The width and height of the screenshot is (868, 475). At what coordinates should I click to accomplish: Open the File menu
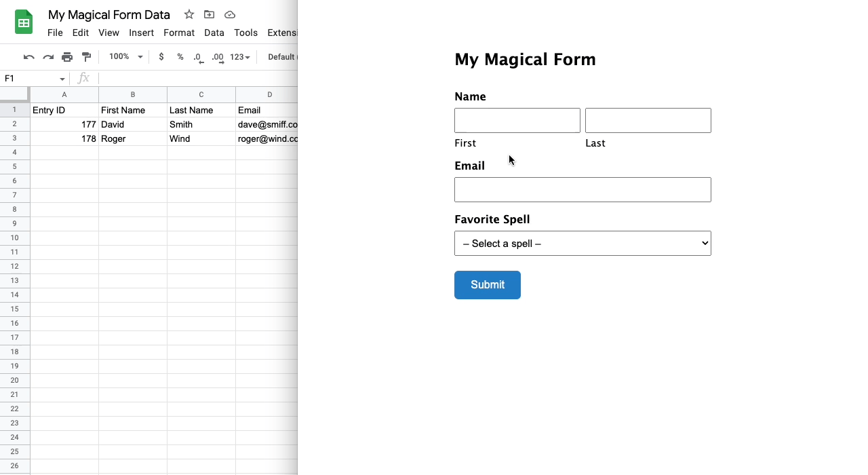point(55,33)
